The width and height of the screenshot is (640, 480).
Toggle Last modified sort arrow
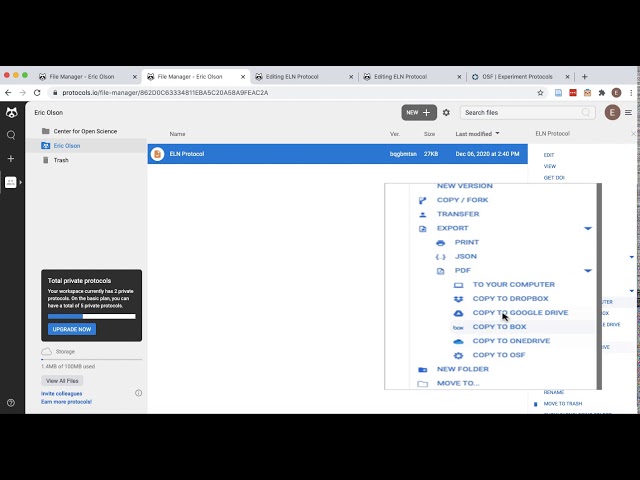497,133
